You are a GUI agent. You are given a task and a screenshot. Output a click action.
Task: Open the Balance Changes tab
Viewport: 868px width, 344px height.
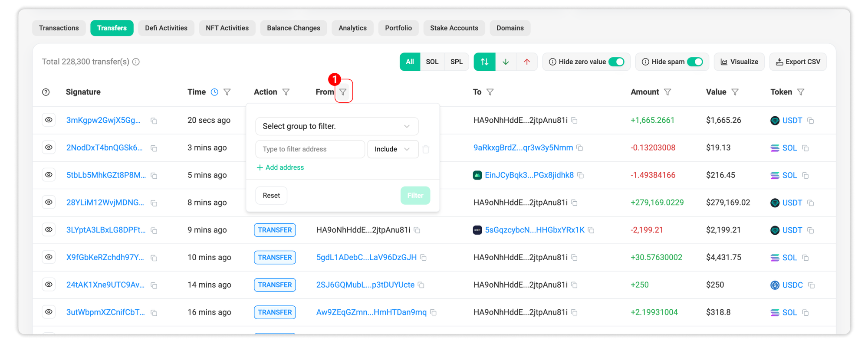point(293,28)
